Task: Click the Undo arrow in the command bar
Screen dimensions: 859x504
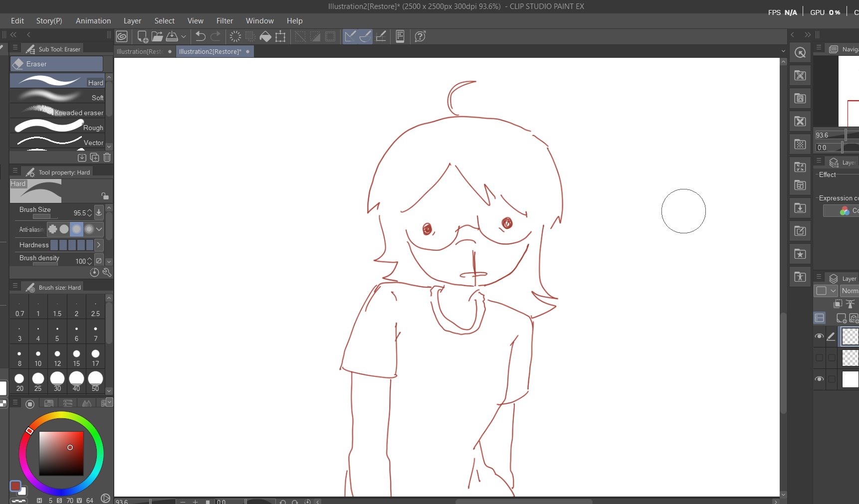Action: [200, 36]
